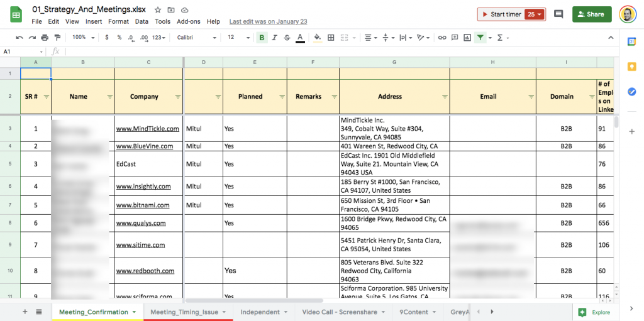The width and height of the screenshot is (644, 321).
Task: Toggle strikethrough formatting
Action: click(x=287, y=37)
